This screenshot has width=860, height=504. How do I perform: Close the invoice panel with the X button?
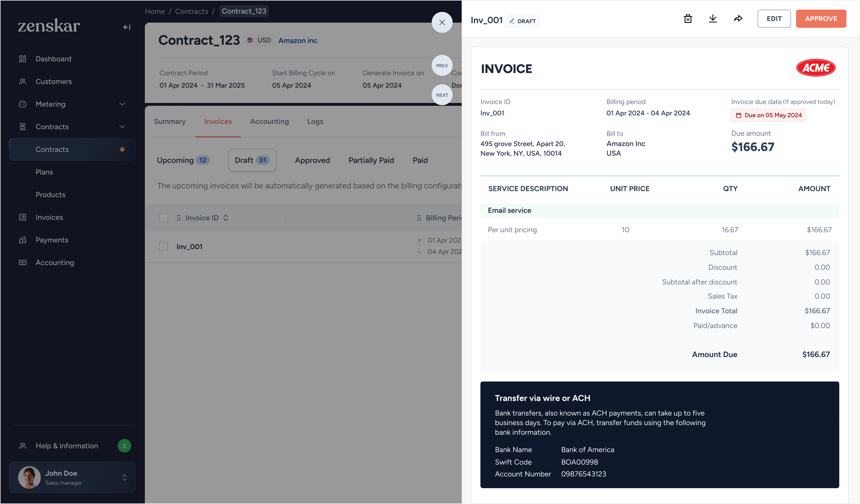pyautogui.click(x=442, y=23)
